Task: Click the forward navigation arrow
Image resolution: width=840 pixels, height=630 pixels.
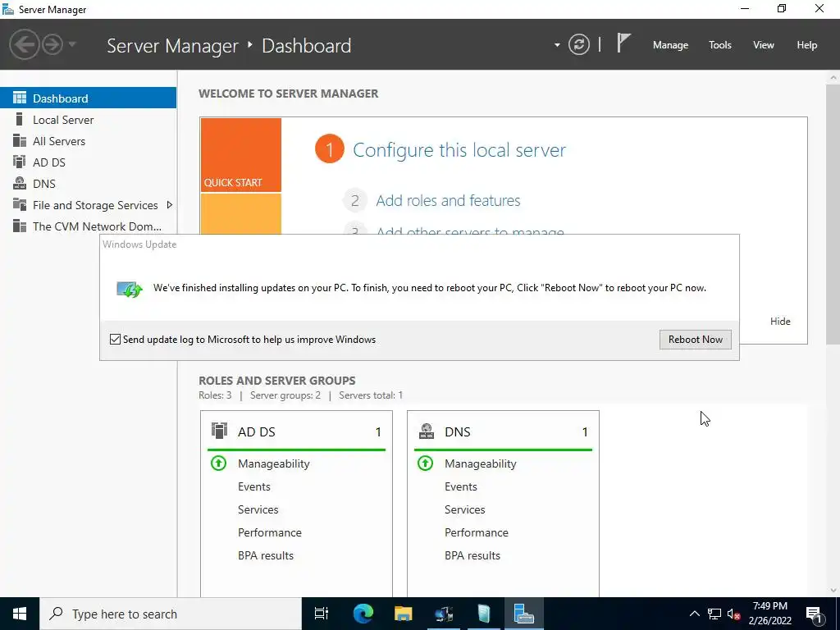Action: 52,44
